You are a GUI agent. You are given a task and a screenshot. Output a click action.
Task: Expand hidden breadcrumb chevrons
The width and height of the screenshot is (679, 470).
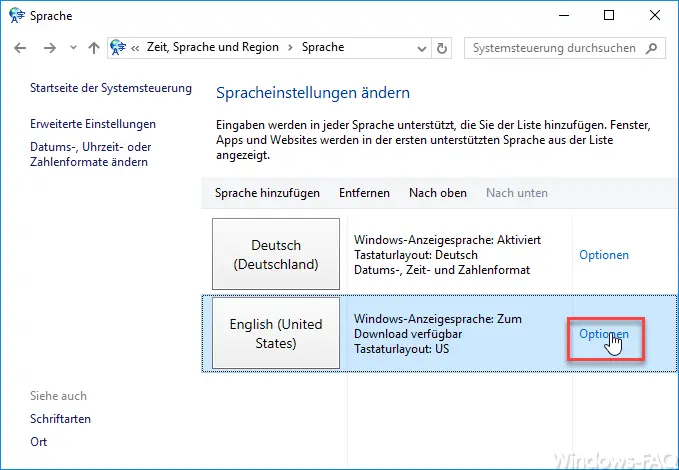pos(135,48)
